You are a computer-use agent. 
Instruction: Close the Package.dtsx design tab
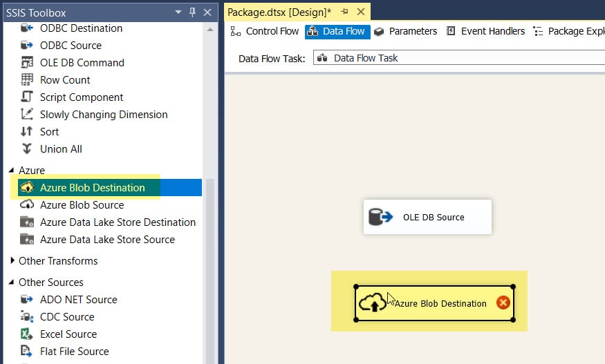361,12
